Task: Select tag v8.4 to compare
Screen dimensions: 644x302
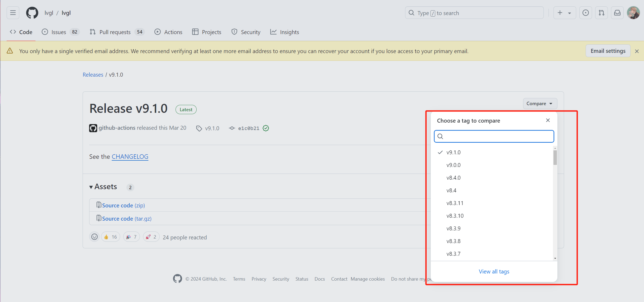Action: [492, 191]
